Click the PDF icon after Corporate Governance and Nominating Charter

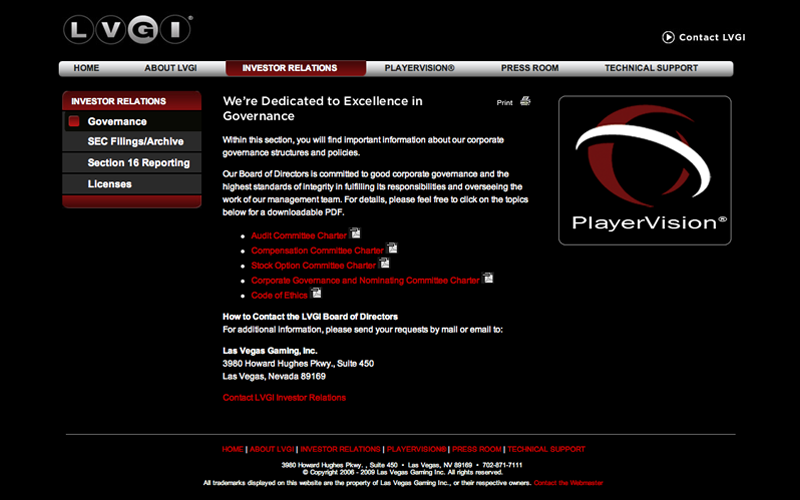pos(488,279)
